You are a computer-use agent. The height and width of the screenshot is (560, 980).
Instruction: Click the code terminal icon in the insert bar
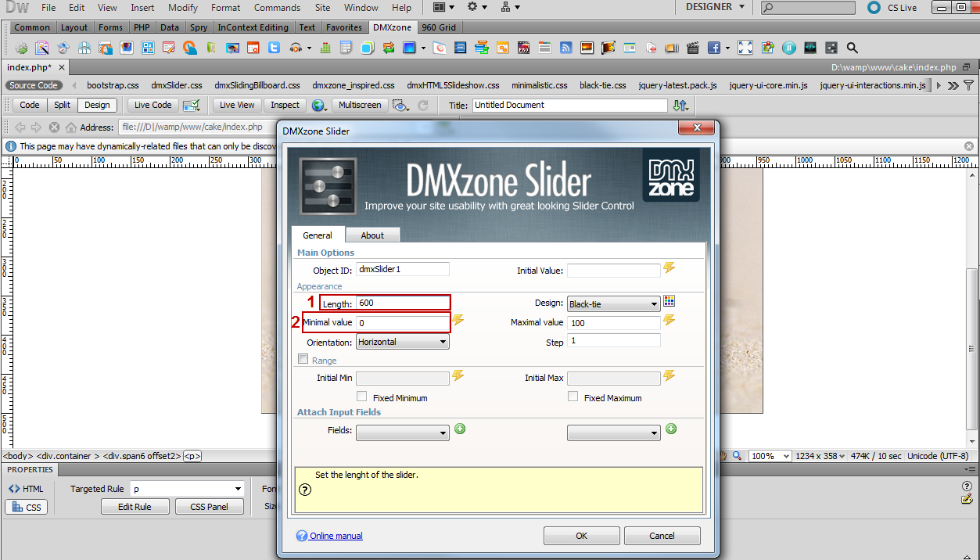810,48
